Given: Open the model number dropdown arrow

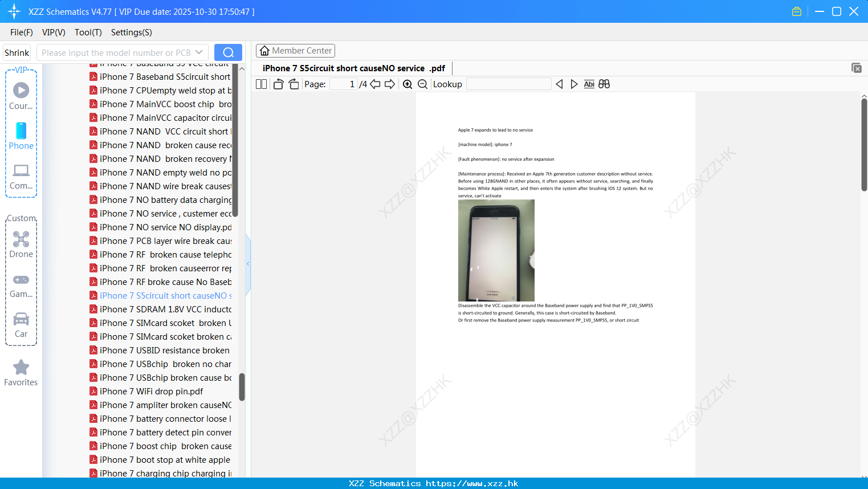Looking at the screenshot, I should [199, 52].
